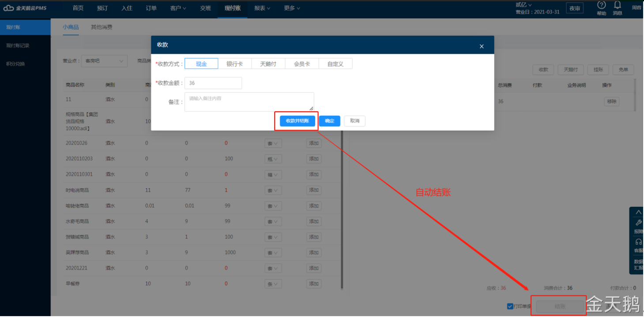644x317 pixels.
Task: Open unit dropdown in the 20201221 row
Action: (273, 269)
